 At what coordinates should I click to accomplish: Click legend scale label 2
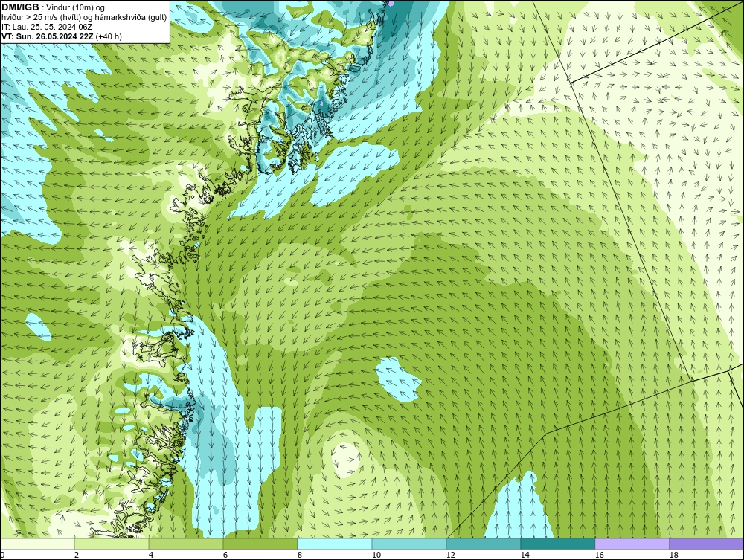click(77, 555)
